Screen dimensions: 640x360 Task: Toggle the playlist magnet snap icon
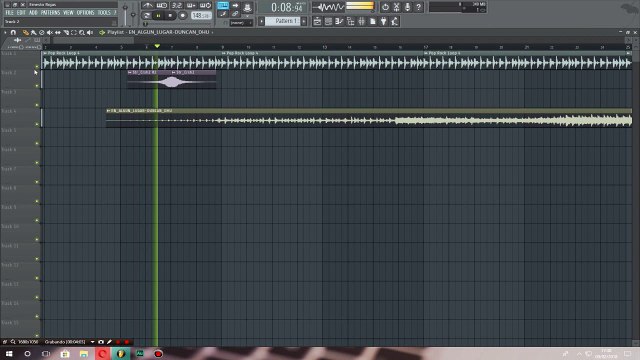pyautogui.click(x=13, y=32)
